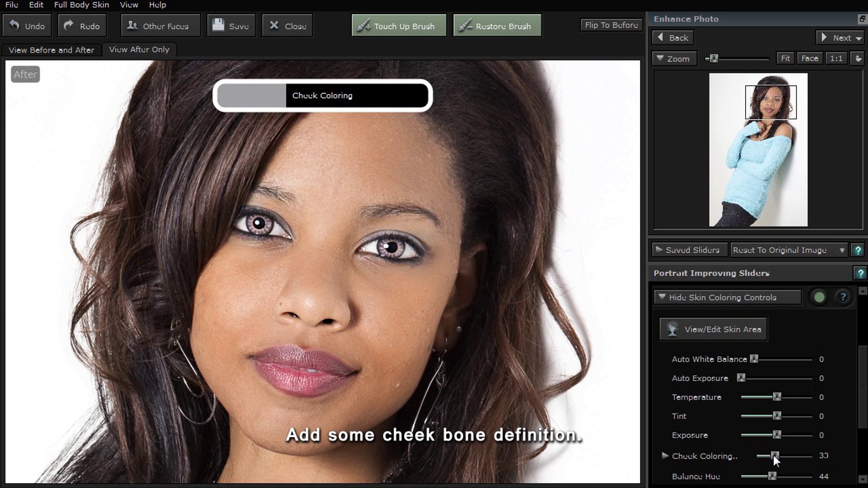Open the Full Body Skin menu
This screenshot has height=488, width=868.
pyautogui.click(x=81, y=5)
